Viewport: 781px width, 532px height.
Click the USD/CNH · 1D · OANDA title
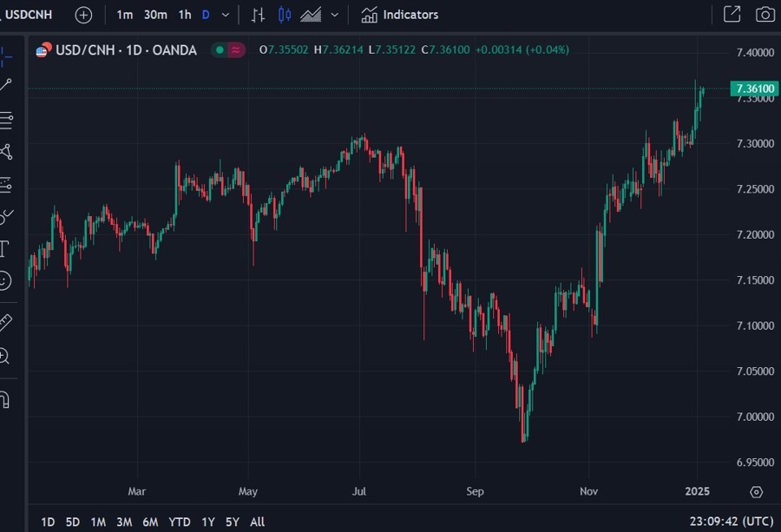(x=126, y=50)
